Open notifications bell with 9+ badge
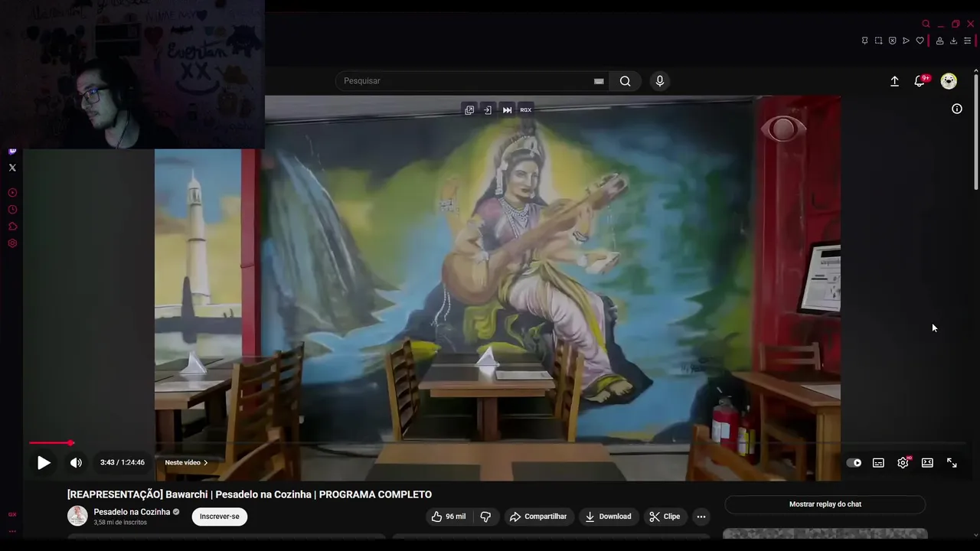Viewport: 980px width, 551px height. (x=920, y=81)
